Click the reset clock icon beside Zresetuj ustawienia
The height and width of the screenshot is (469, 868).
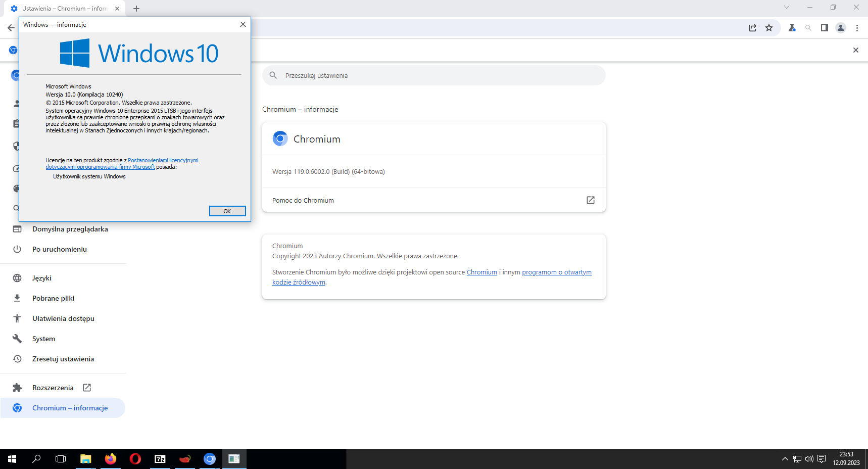click(17, 359)
